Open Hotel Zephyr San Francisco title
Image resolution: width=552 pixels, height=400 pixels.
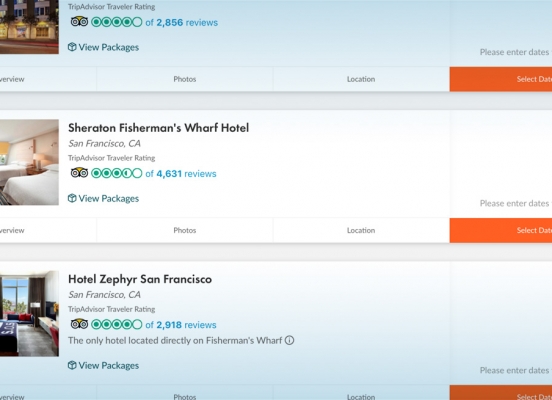[140, 279]
